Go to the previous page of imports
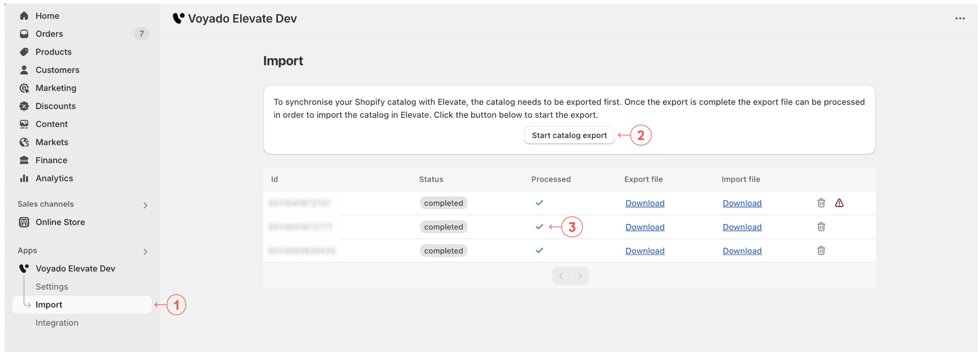This screenshot has height=356, width=980. tap(561, 276)
